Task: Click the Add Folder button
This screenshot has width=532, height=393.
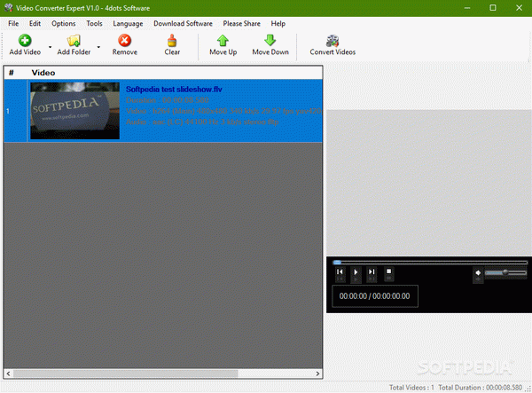Action: click(74, 45)
